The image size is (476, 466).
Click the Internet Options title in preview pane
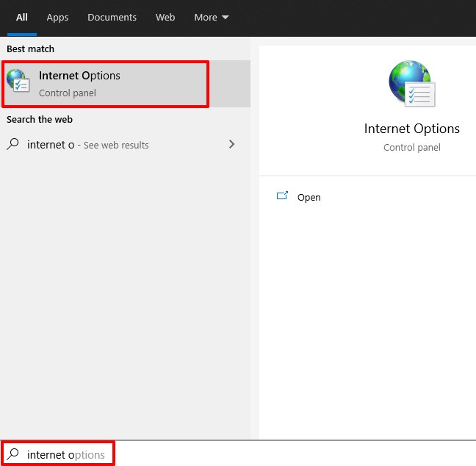[x=411, y=129]
